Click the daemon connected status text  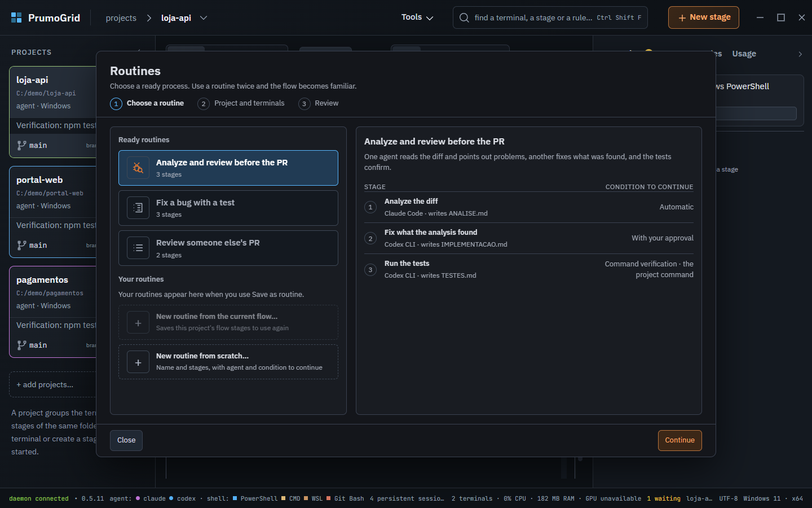point(39,499)
